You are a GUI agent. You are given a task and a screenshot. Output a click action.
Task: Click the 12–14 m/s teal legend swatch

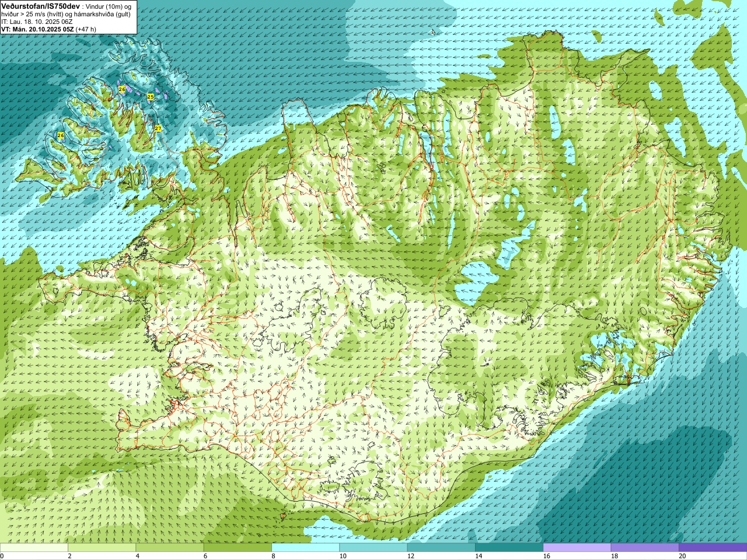[441, 547]
